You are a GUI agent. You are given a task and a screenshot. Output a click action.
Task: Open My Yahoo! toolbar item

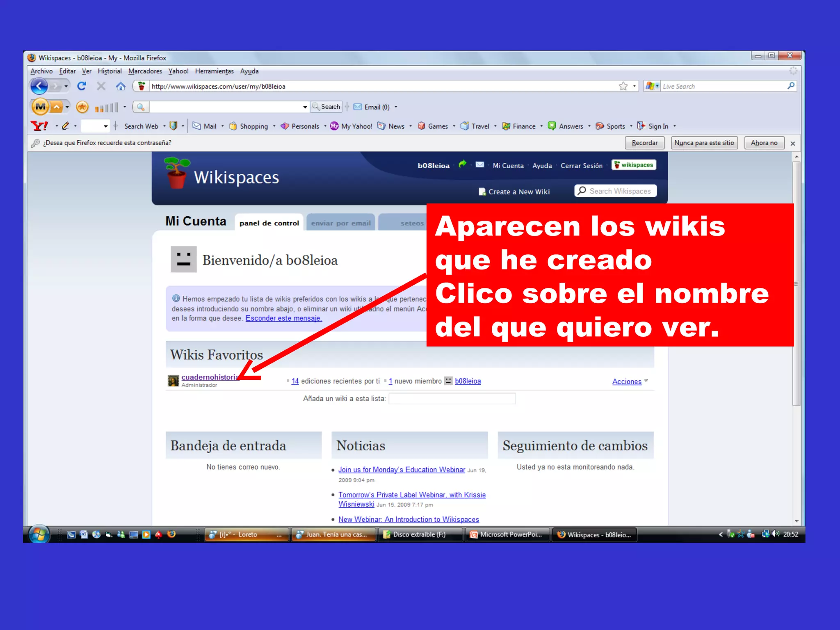click(x=351, y=126)
